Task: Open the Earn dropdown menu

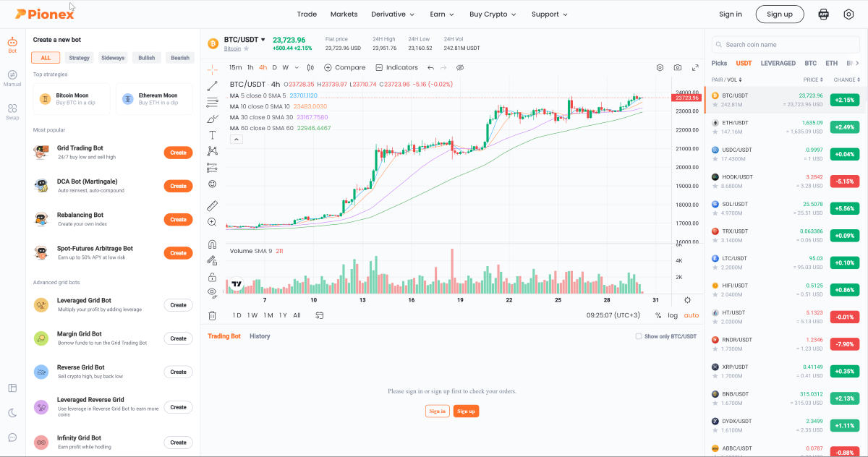Action: [442, 14]
